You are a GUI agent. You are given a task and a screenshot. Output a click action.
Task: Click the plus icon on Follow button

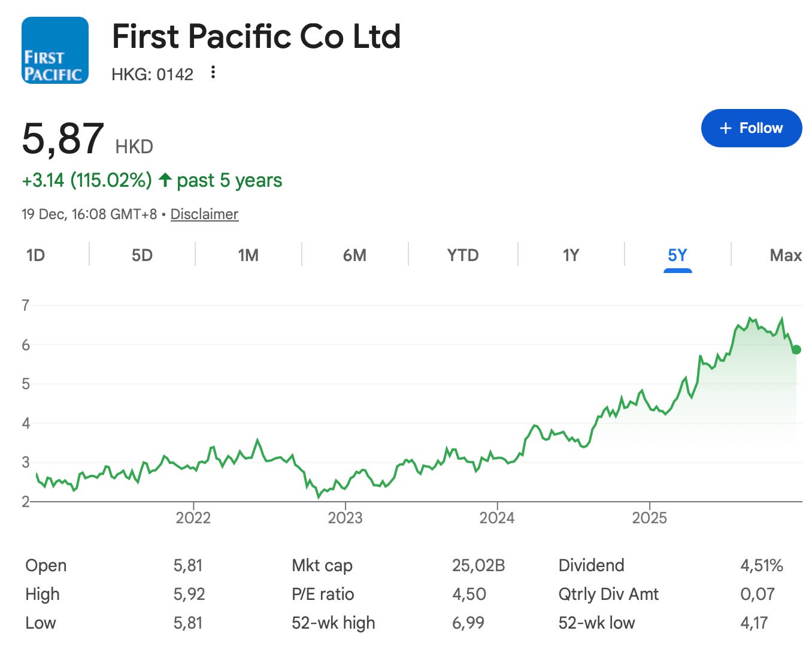726,128
